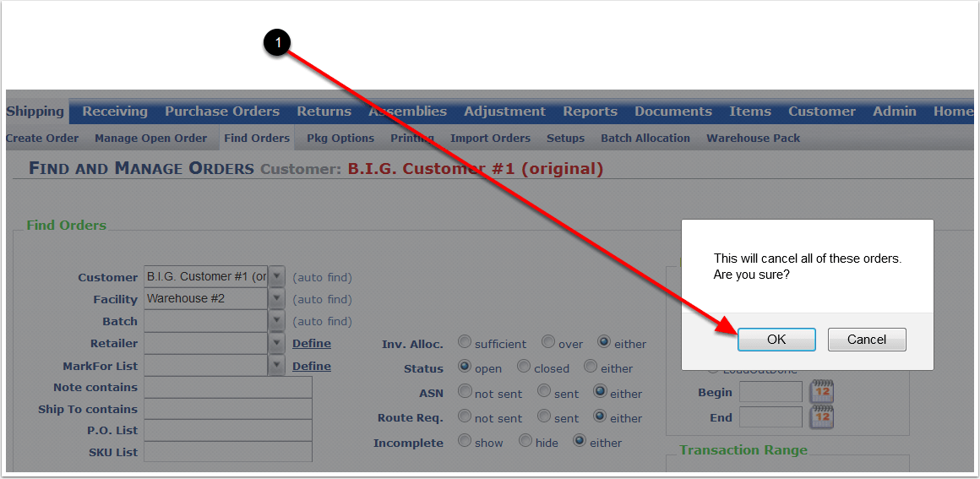Open the Items main tab
Screen dimensions: 980x479
[750, 112]
